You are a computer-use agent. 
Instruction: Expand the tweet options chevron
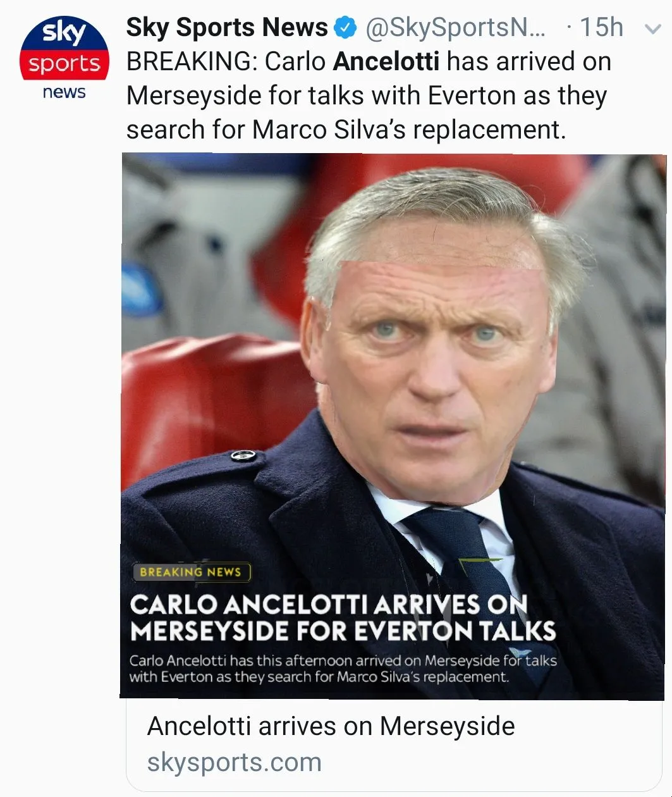coord(652,29)
